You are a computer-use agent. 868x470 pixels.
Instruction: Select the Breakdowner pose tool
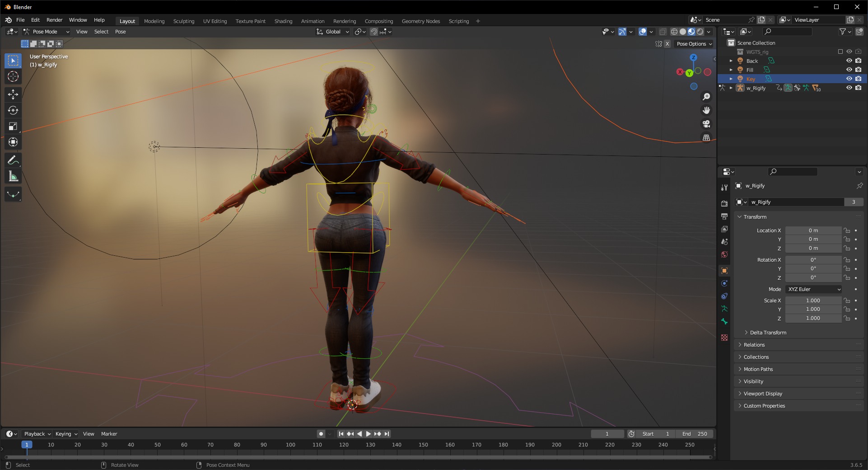click(x=13, y=194)
